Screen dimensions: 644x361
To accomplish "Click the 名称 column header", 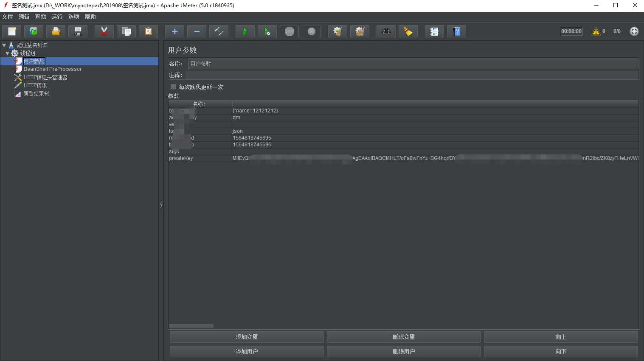I will click(200, 104).
